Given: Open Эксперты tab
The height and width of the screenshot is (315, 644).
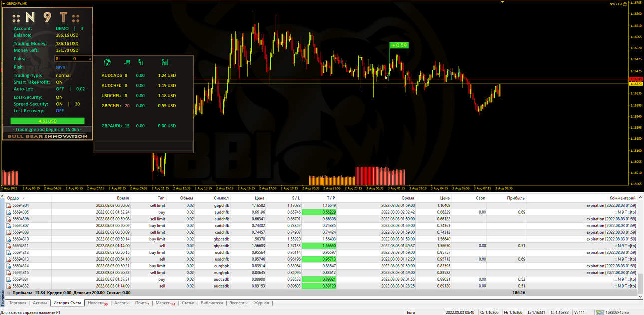Looking at the screenshot, I should coord(239,303).
